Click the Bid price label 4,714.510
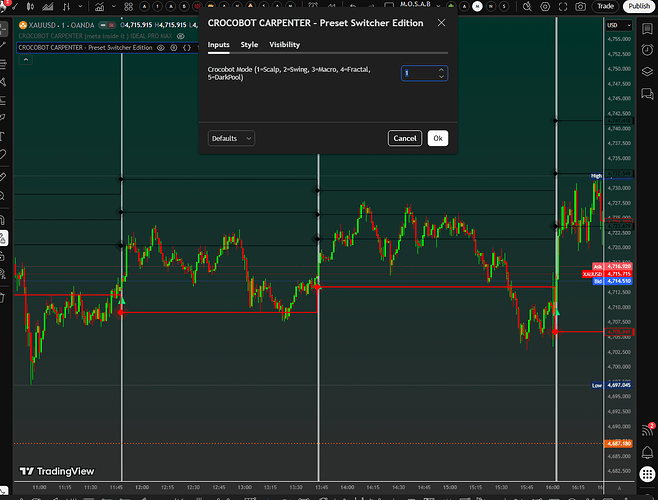This screenshot has height=500, width=658. [x=619, y=281]
